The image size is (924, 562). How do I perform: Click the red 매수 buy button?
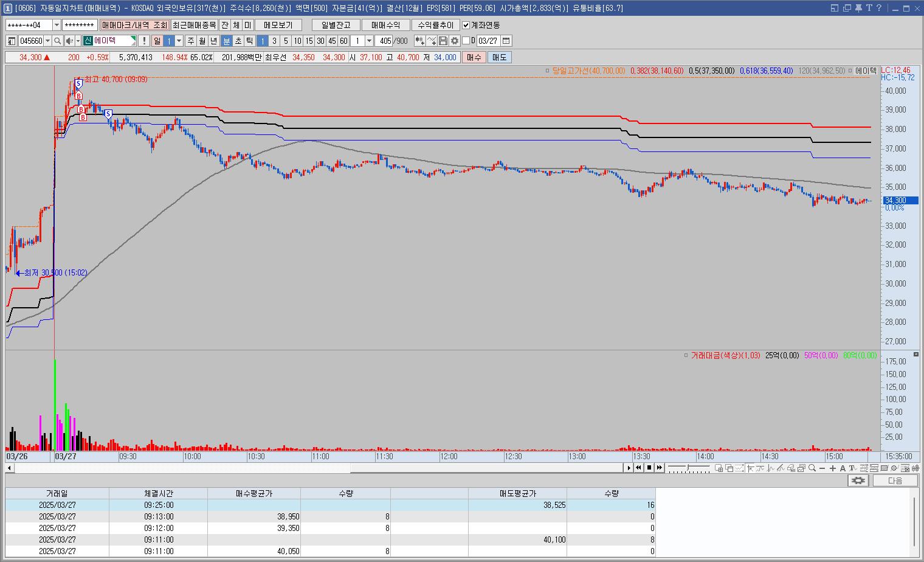coord(474,57)
